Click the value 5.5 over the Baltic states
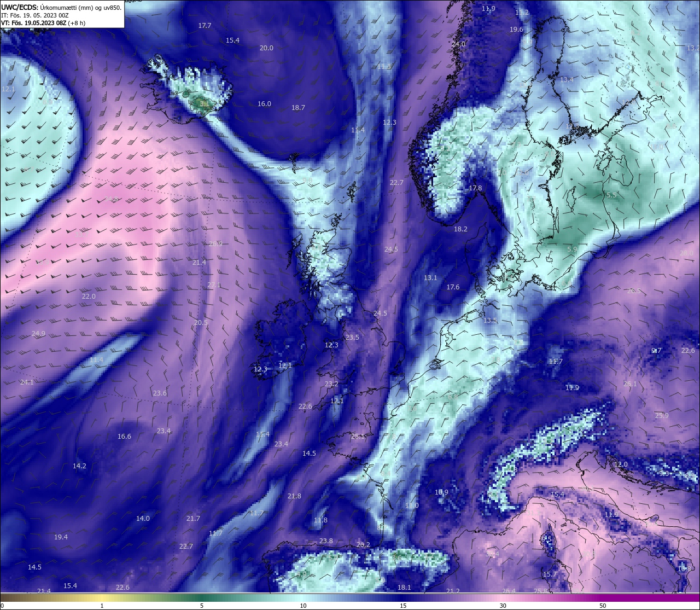The height and width of the screenshot is (610, 700). point(611,195)
